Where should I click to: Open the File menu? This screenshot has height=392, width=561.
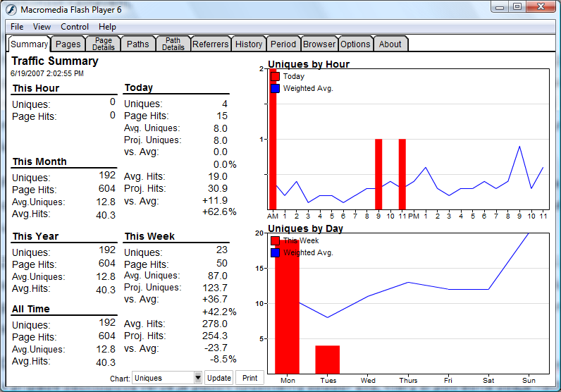(17, 27)
